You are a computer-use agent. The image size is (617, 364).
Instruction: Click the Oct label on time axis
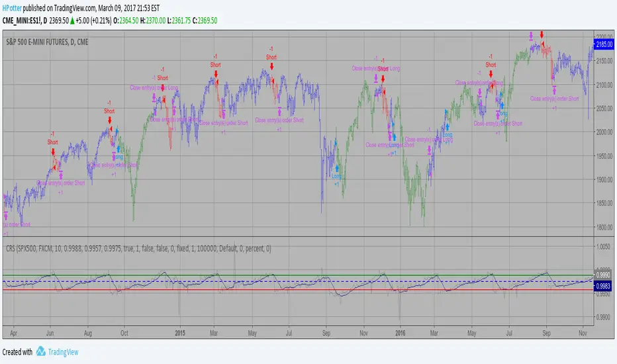[x=124, y=333]
